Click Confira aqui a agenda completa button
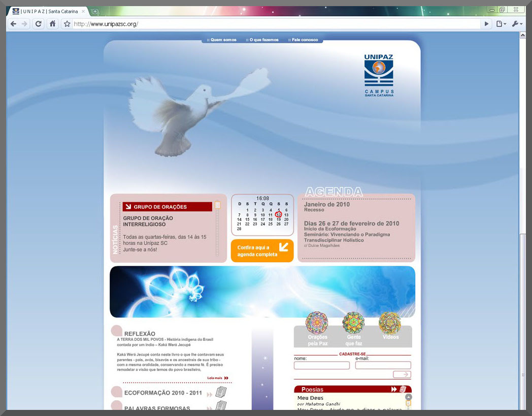Viewport: 532px width, 416px height. pos(262,250)
